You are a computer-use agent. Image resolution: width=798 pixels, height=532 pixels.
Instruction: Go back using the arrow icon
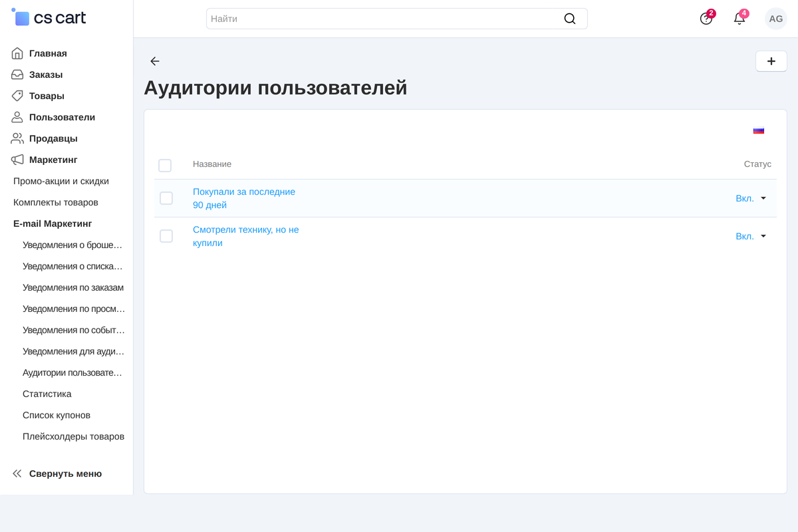pos(155,61)
